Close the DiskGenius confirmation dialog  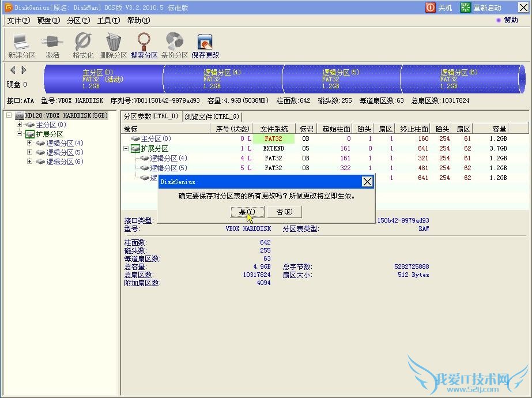367,182
